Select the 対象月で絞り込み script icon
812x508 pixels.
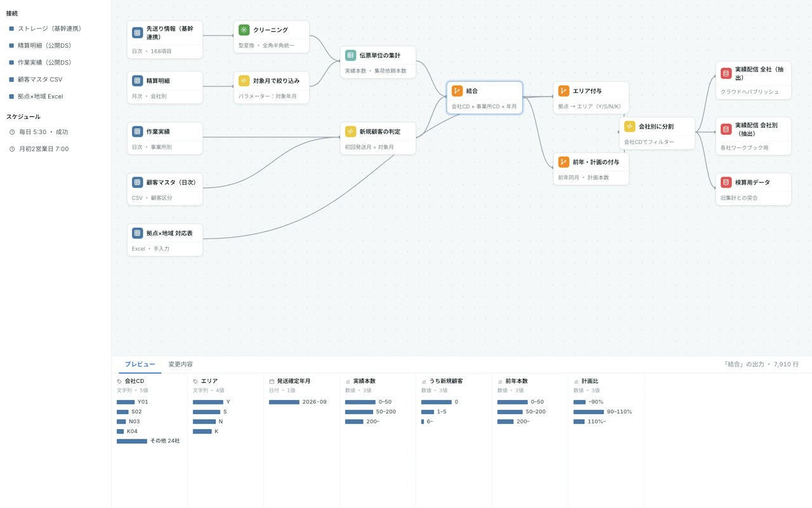point(244,81)
